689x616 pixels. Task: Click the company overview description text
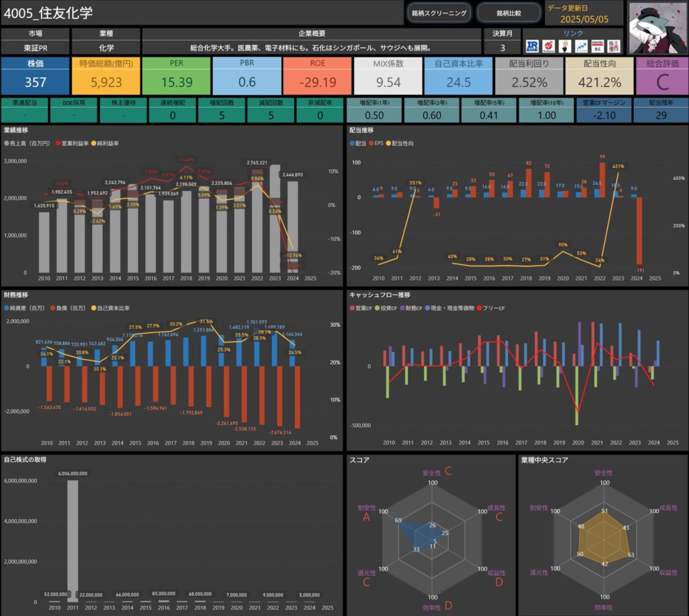312,48
